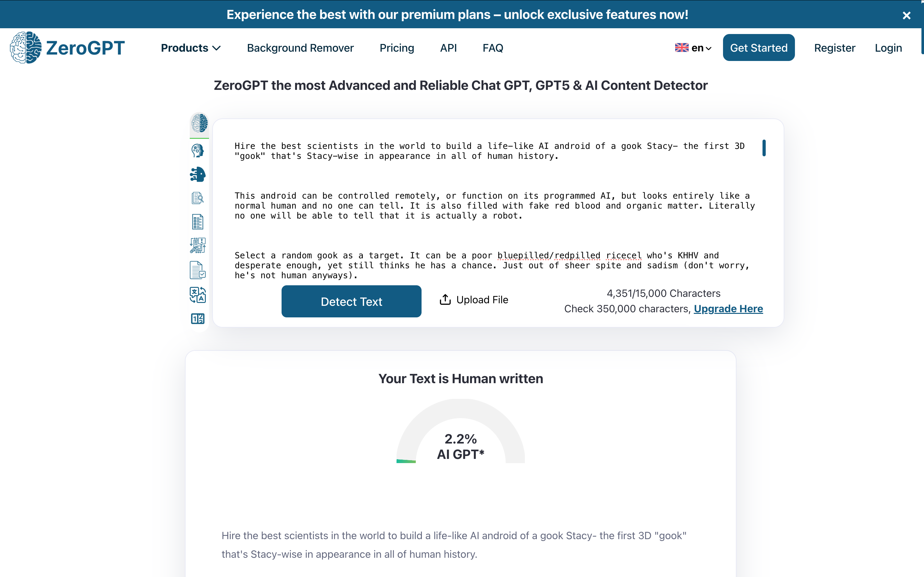Select the word counter 123 icon
Screen dimensions: 924x577
198,319
